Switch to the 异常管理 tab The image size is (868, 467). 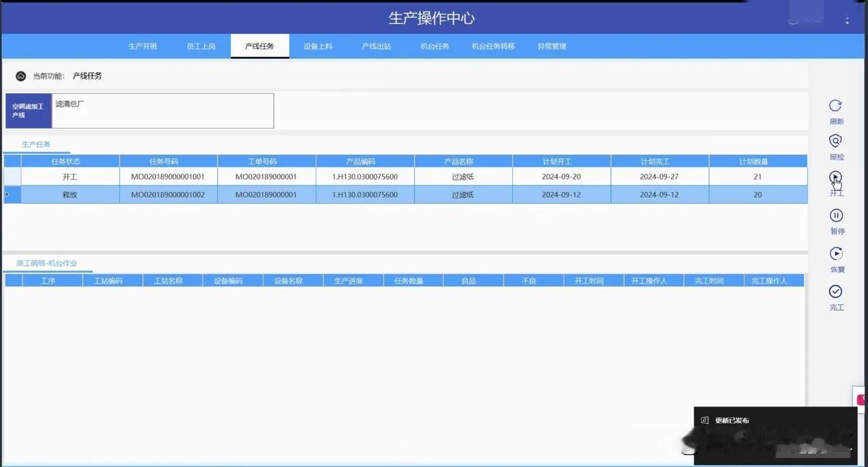[551, 46]
